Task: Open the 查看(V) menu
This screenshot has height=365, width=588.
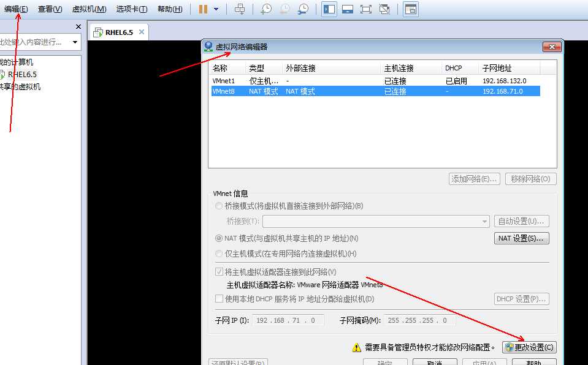Action: pyautogui.click(x=50, y=9)
